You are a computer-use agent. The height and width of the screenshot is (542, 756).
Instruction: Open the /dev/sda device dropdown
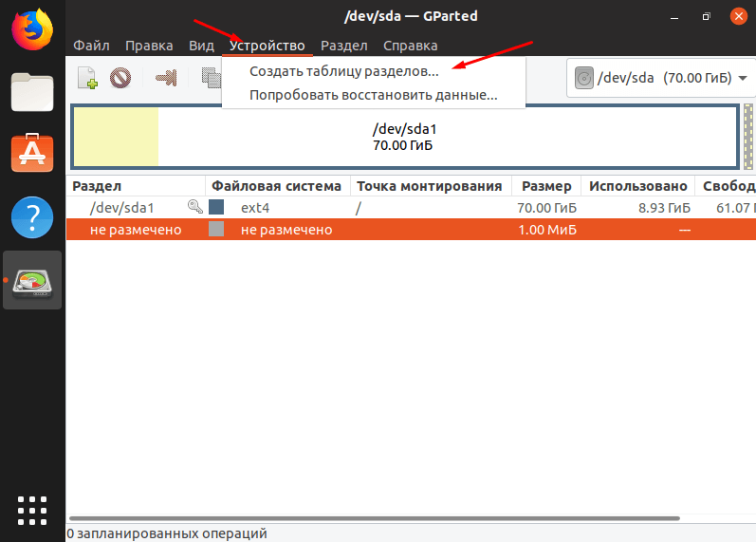pos(660,78)
